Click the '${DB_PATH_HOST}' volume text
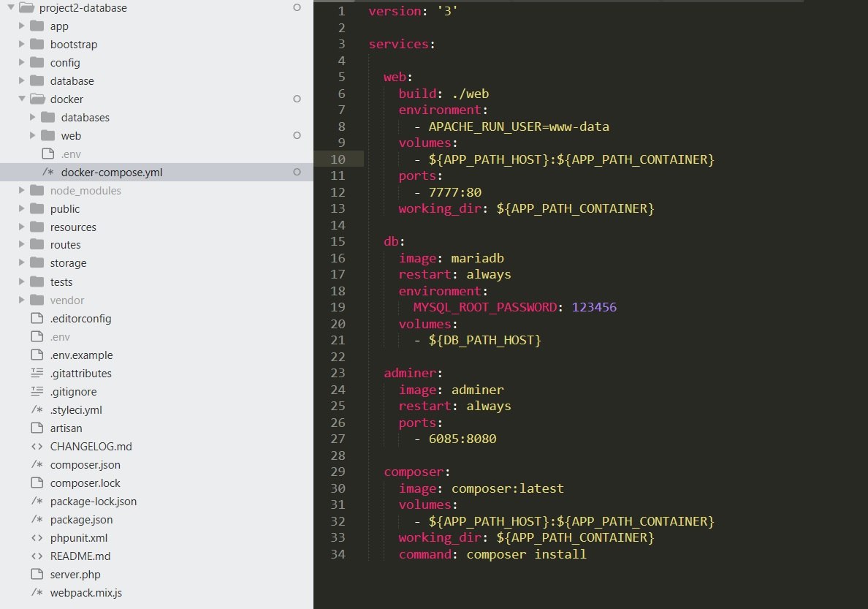The height and width of the screenshot is (609, 868). 484,340
